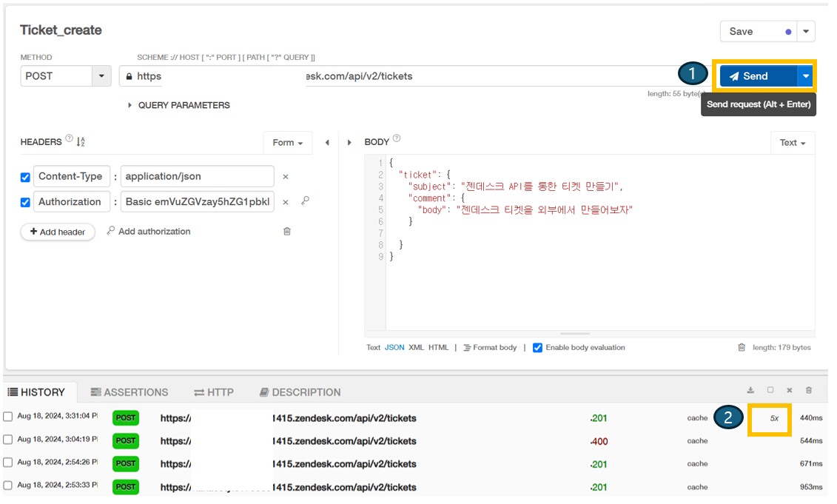Click Format body

(490, 348)
